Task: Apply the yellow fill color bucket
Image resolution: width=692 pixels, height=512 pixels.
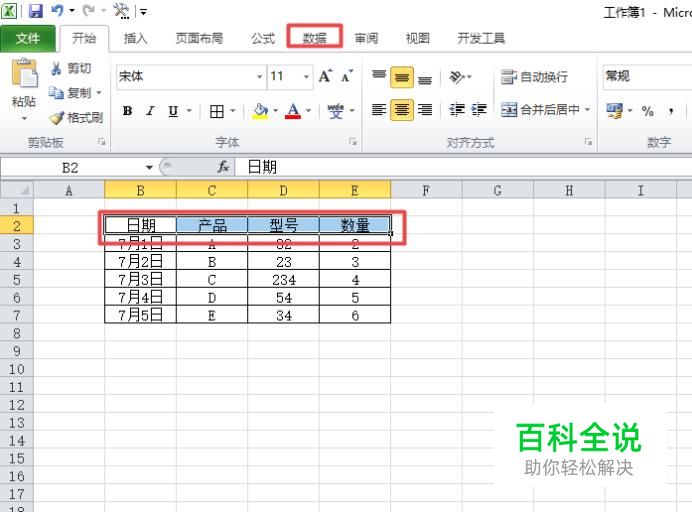Action: coord(260,111)
